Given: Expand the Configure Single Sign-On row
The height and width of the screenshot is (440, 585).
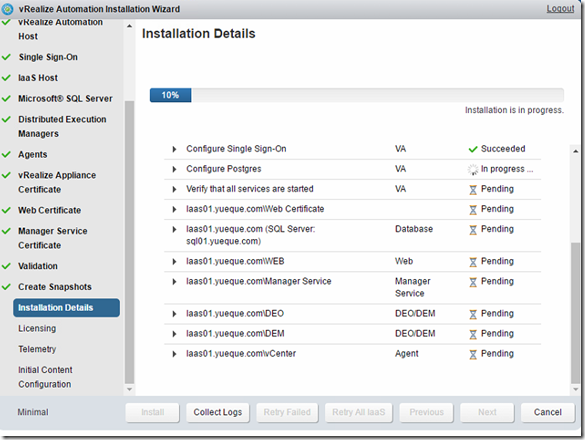Looking at the screenshot, I should click(x=174, y=149).
